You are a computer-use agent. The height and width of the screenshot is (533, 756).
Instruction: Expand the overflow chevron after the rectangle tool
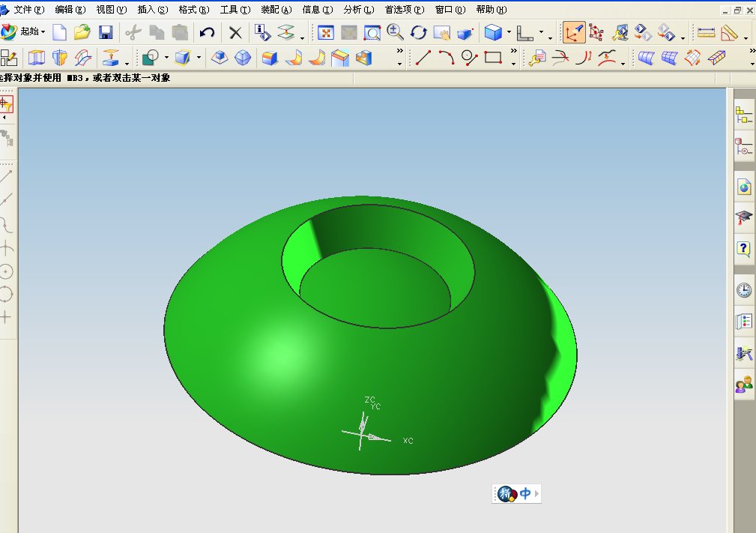tap(513, 51)
